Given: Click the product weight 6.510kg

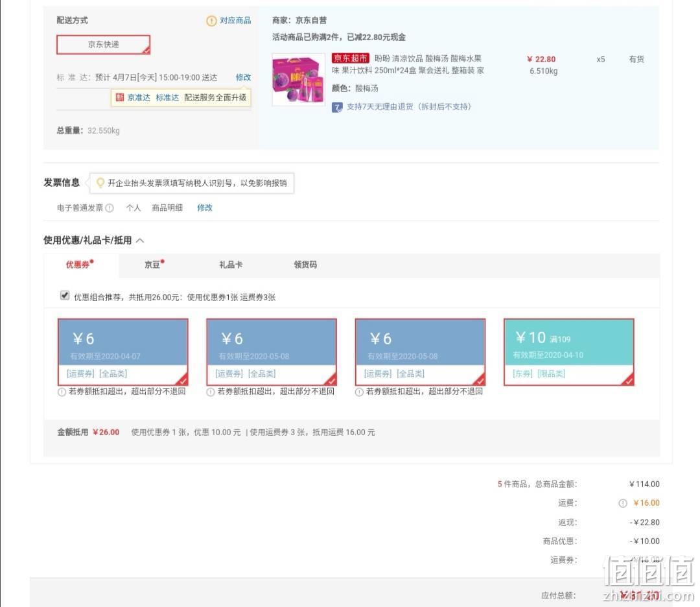Looking at the screenshot, I should (543, 71).
